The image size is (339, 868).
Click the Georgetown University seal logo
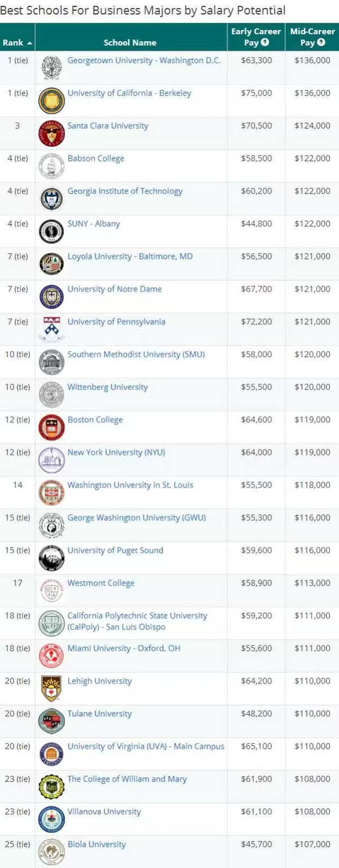click(x=51, y=68)
